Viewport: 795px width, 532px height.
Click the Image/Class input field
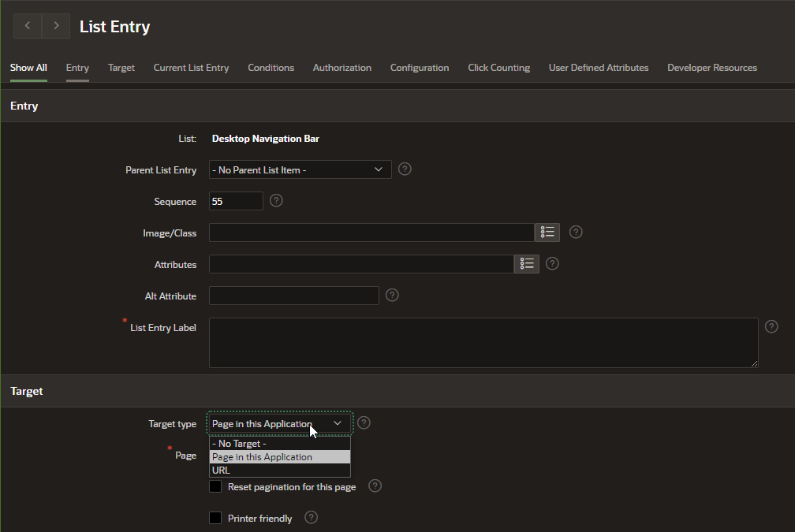[x=371, y=233]
